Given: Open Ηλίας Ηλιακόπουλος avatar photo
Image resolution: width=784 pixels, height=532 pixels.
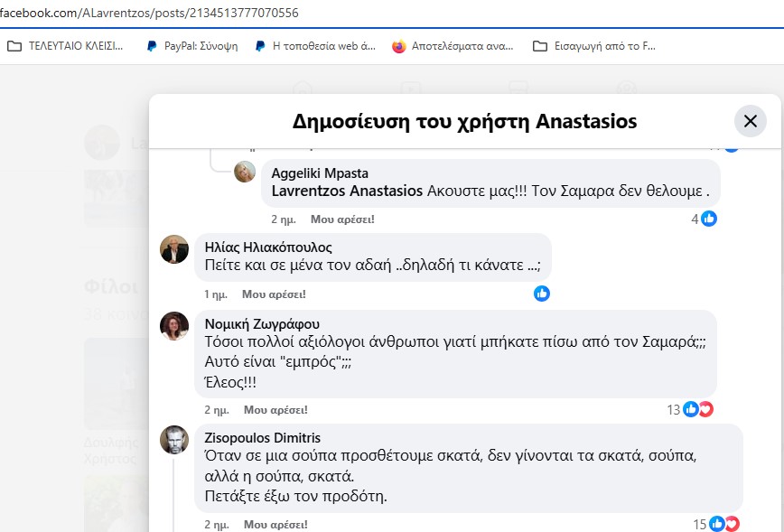Looking at the screenshot, I should [x=174, y=249].
